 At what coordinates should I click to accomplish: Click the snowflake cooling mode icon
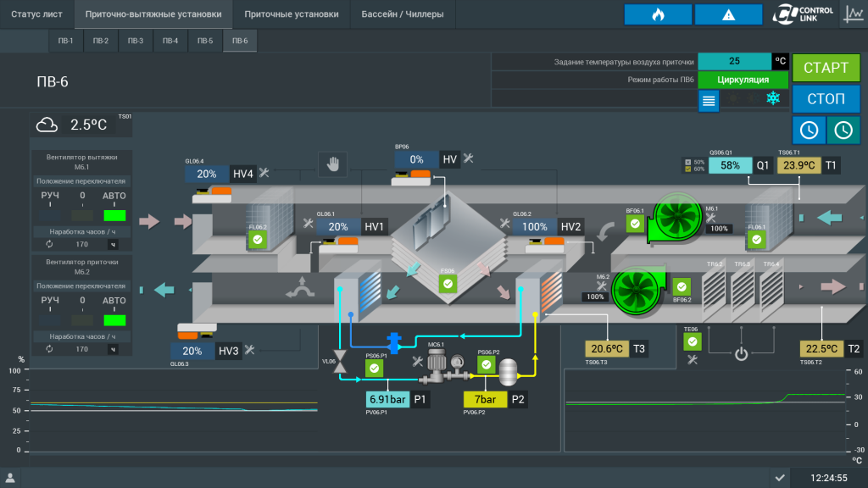pos(773,98)
